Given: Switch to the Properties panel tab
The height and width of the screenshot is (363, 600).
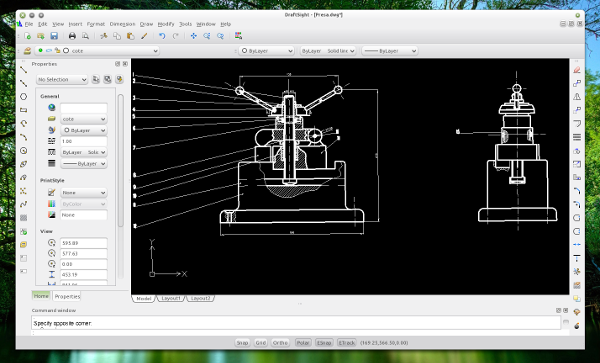Looking at the screenshot, I should pyautogui.click(x=67, y=296).
